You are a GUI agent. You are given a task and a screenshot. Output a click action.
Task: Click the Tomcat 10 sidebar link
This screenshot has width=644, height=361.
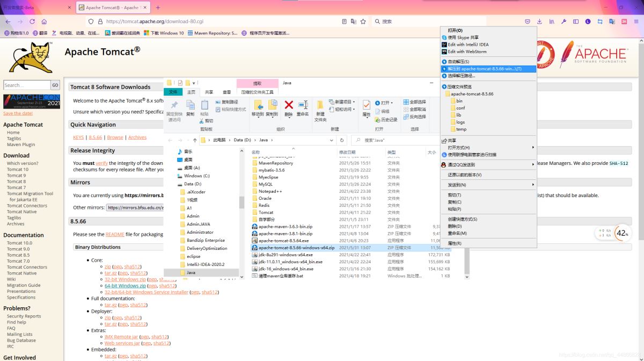[x=18, y=169]
